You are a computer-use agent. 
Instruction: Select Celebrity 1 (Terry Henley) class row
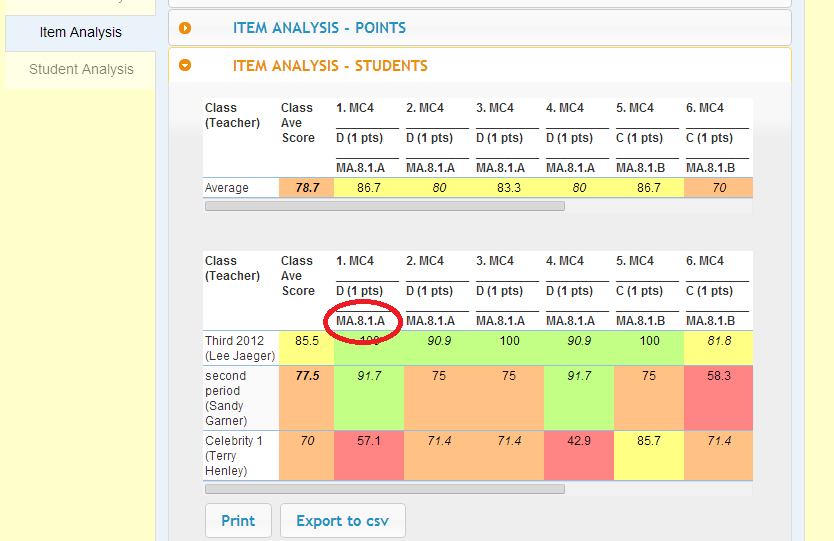tap(478, 456)
